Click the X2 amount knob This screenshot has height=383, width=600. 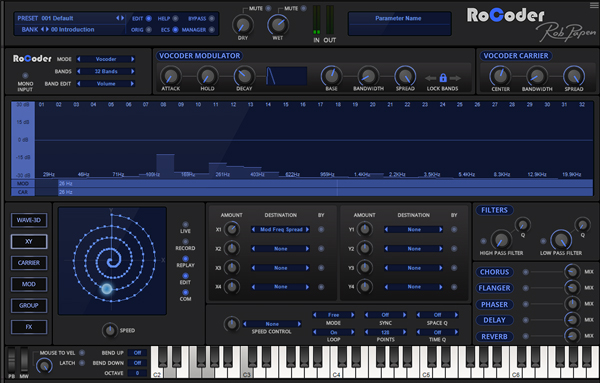coord(232,248)
